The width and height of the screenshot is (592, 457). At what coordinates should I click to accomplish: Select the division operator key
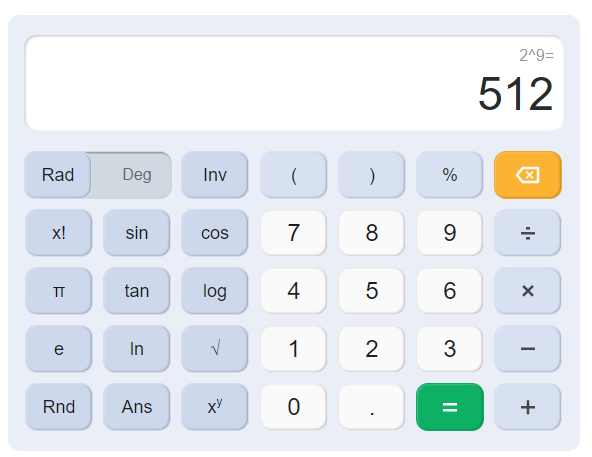click(x=527, y=233)
